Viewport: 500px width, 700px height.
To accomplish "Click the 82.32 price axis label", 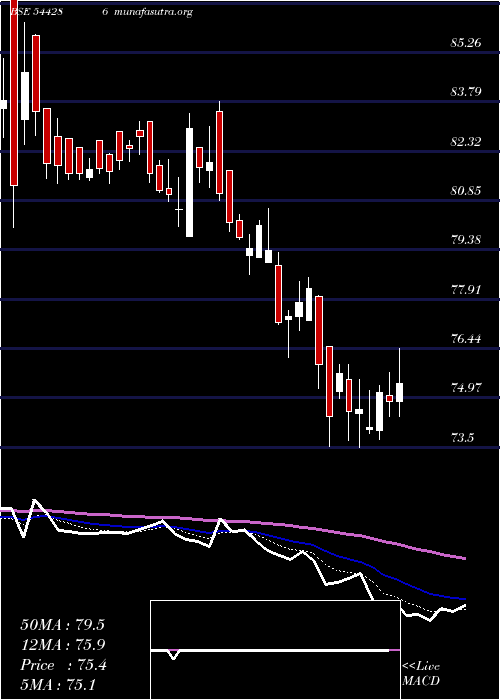I will pos(466,142).
